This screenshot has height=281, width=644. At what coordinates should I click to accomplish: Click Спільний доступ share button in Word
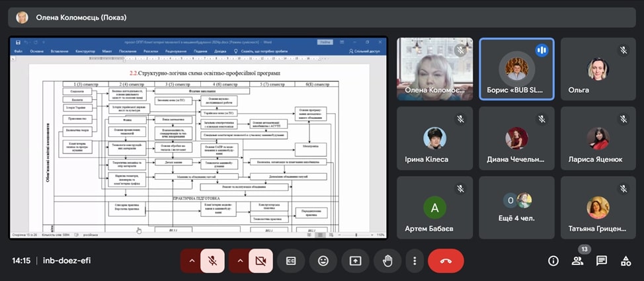point(366,52)
